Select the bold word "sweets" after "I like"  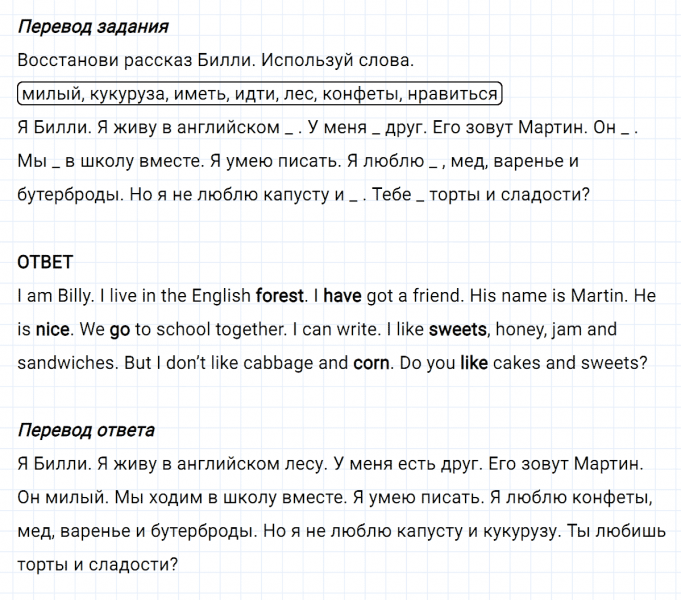coord(458,329)
